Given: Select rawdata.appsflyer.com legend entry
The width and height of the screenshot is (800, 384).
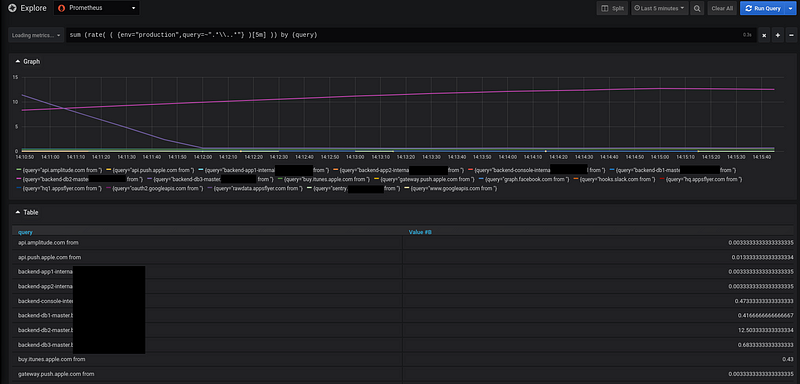Looking at the screenshot, I should tap(256, 189).
